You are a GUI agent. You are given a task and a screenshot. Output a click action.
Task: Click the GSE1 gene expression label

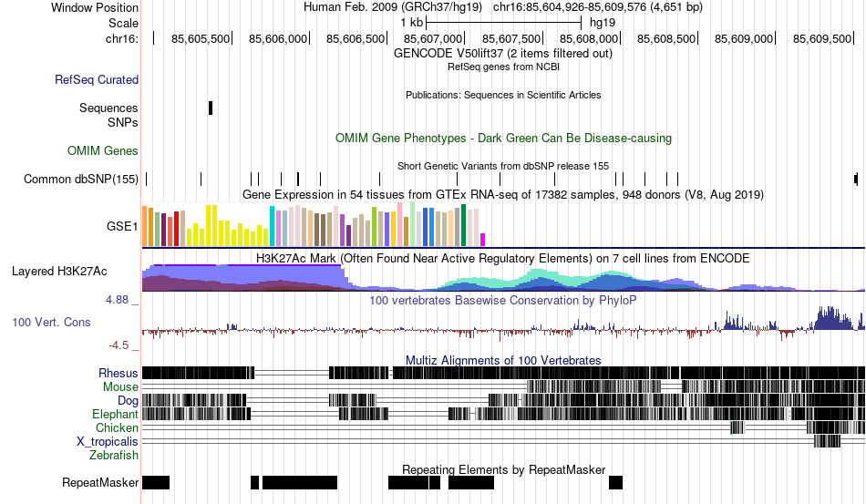point(122,226)
